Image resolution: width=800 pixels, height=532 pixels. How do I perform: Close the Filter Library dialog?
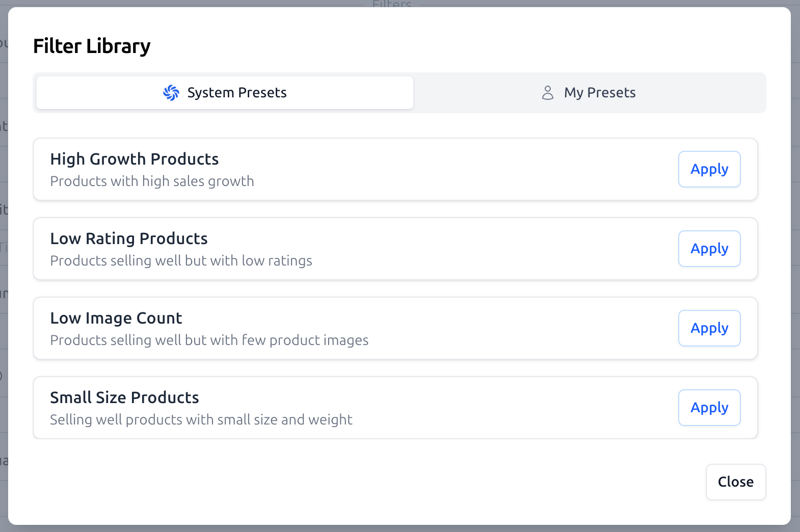[736, 482]
